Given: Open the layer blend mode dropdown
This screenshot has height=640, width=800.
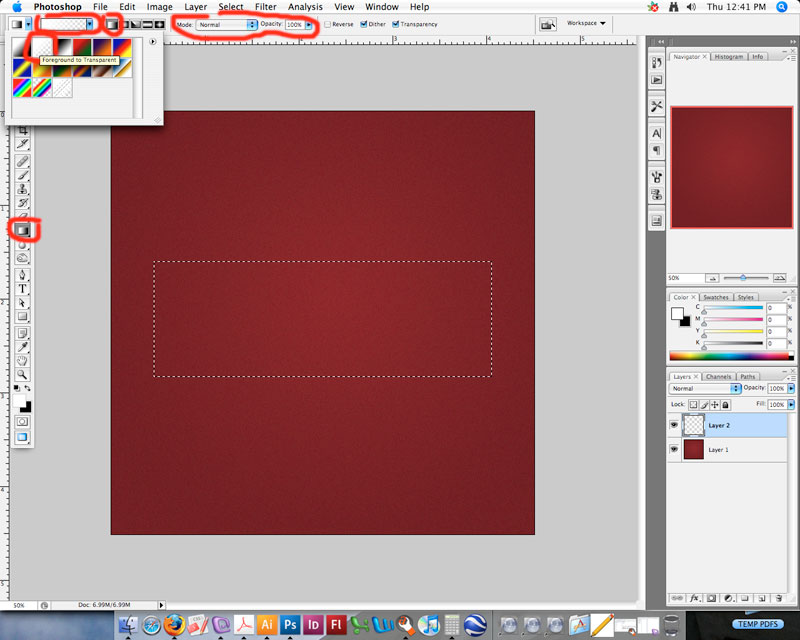Looking at the screenshot, I should (x=706, y=388).
